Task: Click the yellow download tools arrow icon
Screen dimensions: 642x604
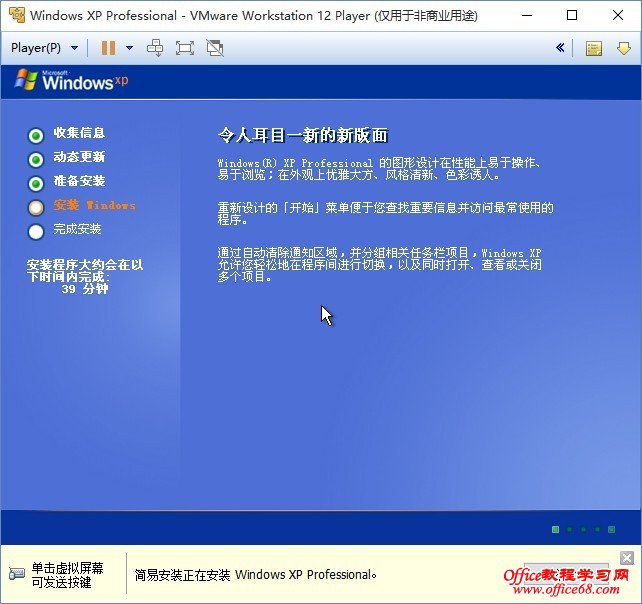Action: click(624, 48)
